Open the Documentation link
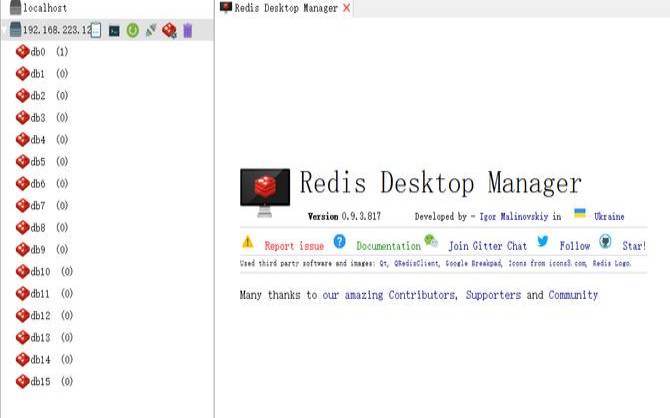Image resolution: width=670 pixels, height=418 pixels. coord(388,246)
